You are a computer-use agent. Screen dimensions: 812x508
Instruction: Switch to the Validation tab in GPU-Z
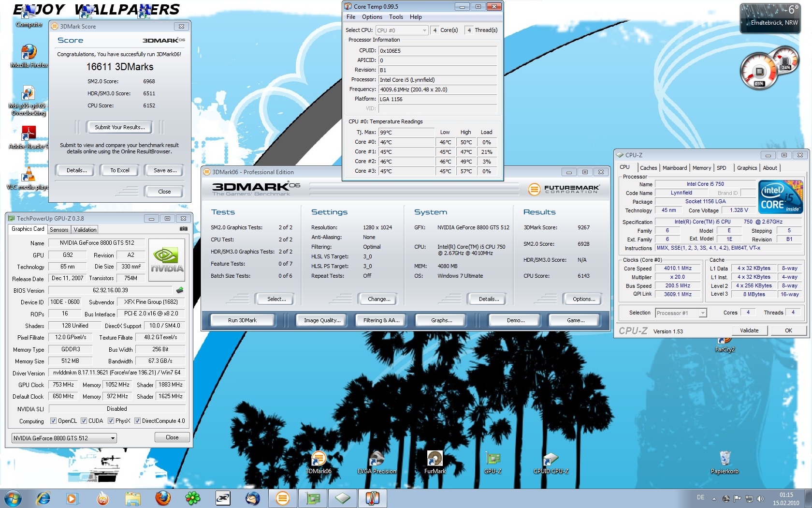(x=85, y=230)
